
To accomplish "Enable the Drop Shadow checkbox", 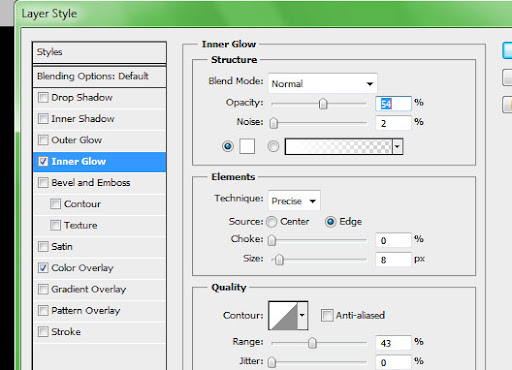I will (x=43, y=98).
